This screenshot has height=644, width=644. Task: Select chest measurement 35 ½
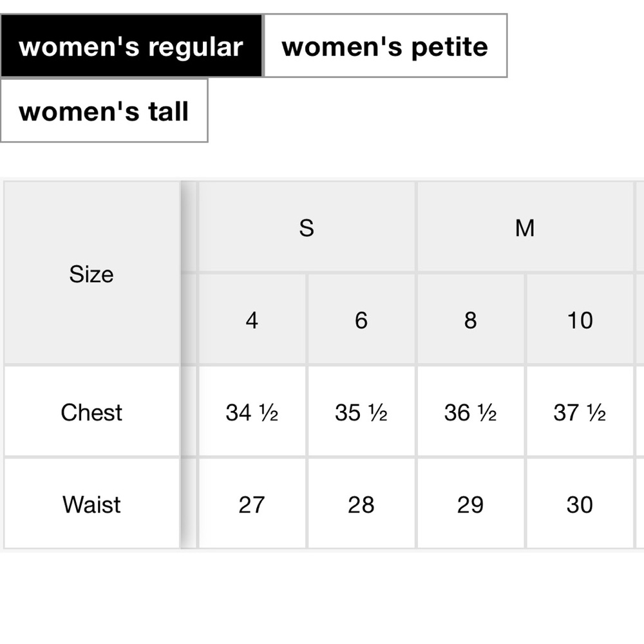[x=361, y=412]
